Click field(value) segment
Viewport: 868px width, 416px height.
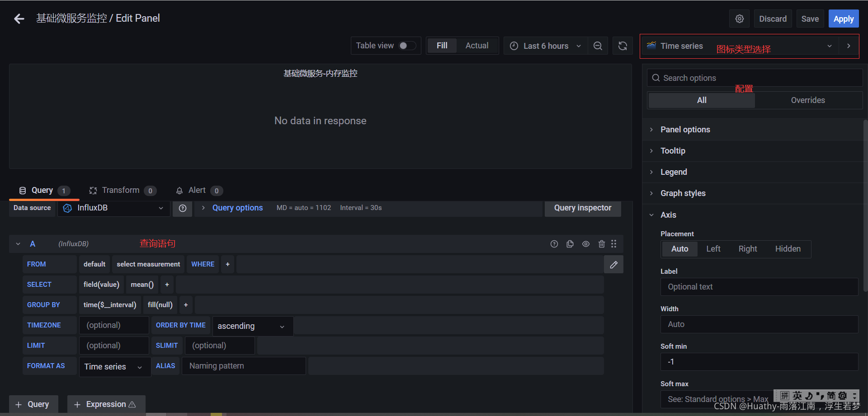(101, 285)
